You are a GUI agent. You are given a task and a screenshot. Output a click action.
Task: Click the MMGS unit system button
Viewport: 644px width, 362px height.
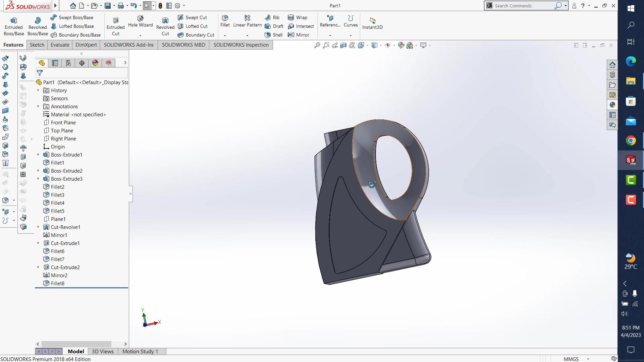(571, 359)
